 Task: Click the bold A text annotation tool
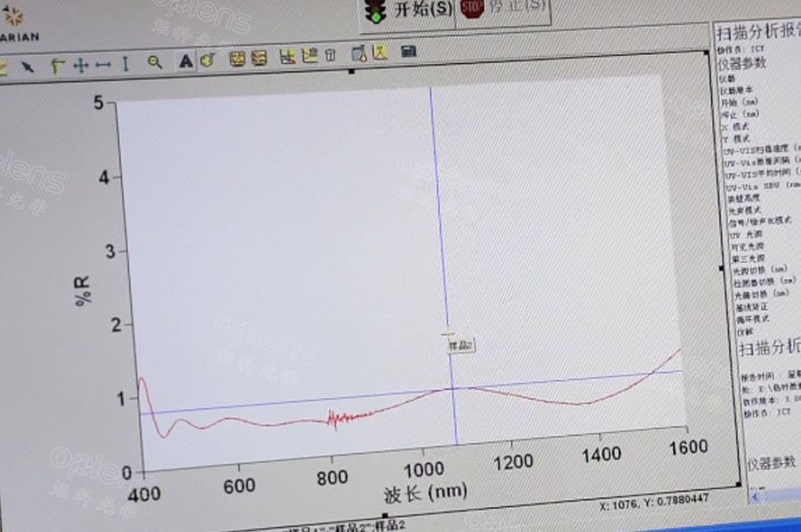coord(185,61)
